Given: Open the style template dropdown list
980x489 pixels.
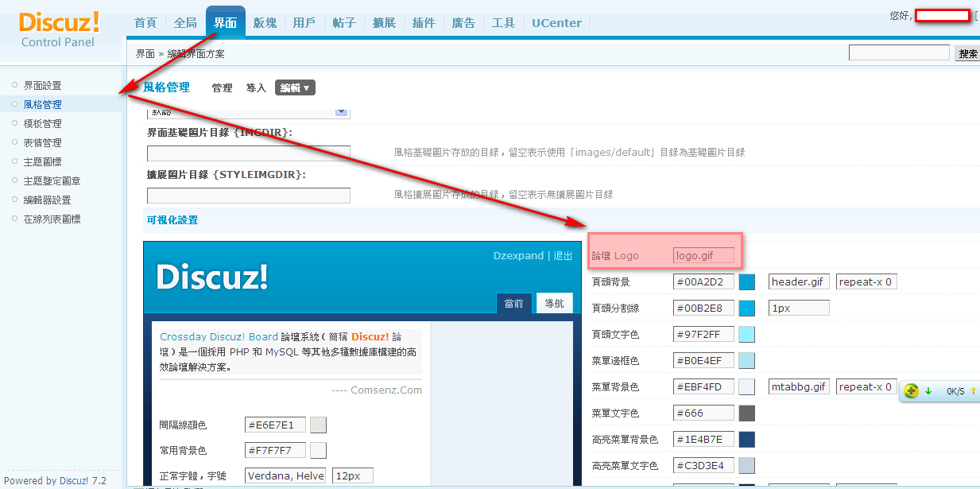Looking at the screenshot, I should pyautogui.click(x=342, y=112).
